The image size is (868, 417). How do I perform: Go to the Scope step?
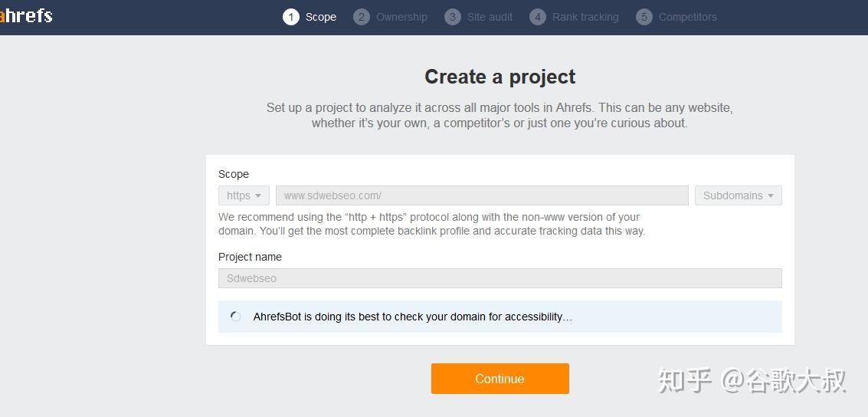point(320,17)
